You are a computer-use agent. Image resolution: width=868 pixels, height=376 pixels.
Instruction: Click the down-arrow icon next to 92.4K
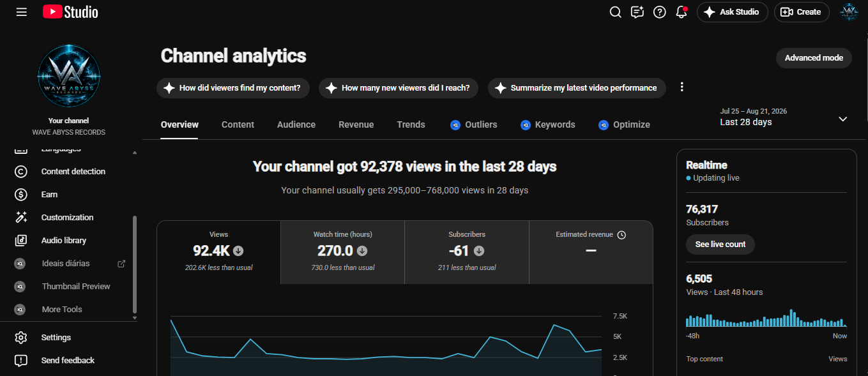click(238, 251)
